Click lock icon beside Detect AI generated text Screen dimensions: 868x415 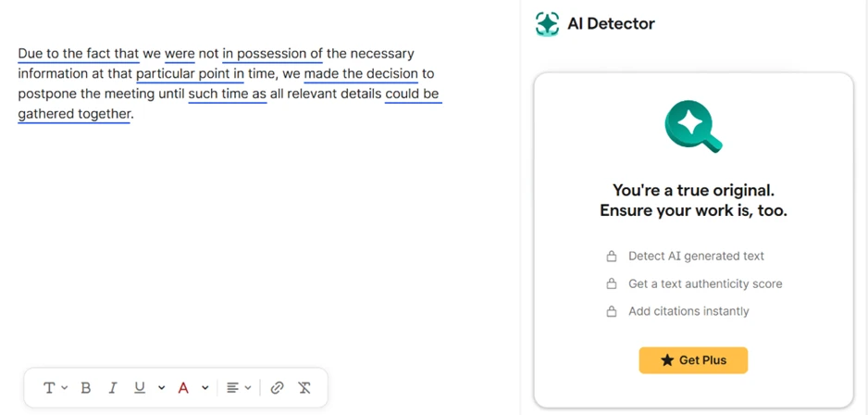(x=611, y=257)
